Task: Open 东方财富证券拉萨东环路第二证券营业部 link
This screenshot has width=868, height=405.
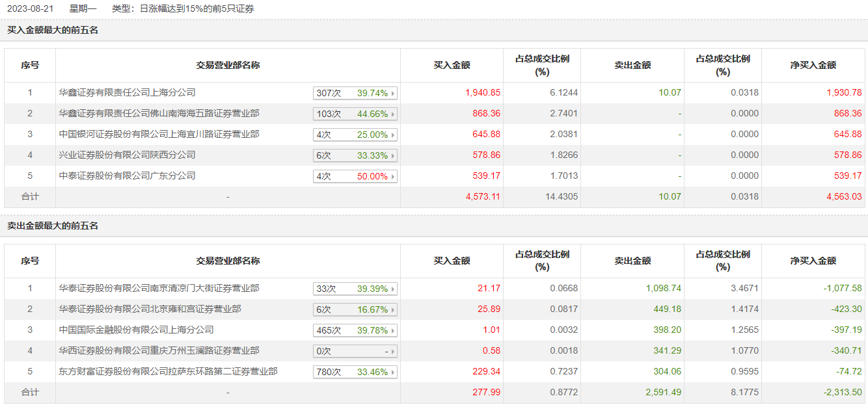Action: pyautogui.click(x=168, y=372)
